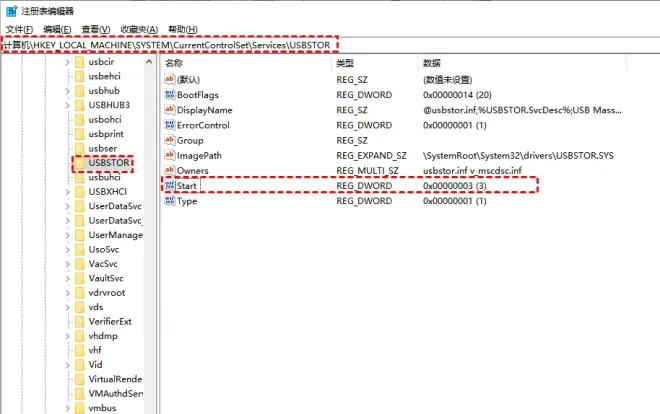Select the Type value name
This screenshot has width=660, height=414.
[x=187, y=201]
